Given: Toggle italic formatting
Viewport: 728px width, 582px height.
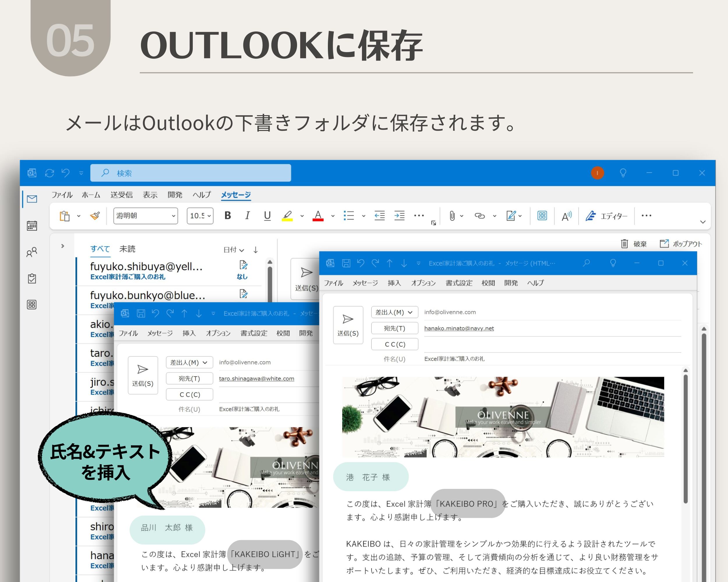Looking at the screenshot, I should click(x=247, y=216).
